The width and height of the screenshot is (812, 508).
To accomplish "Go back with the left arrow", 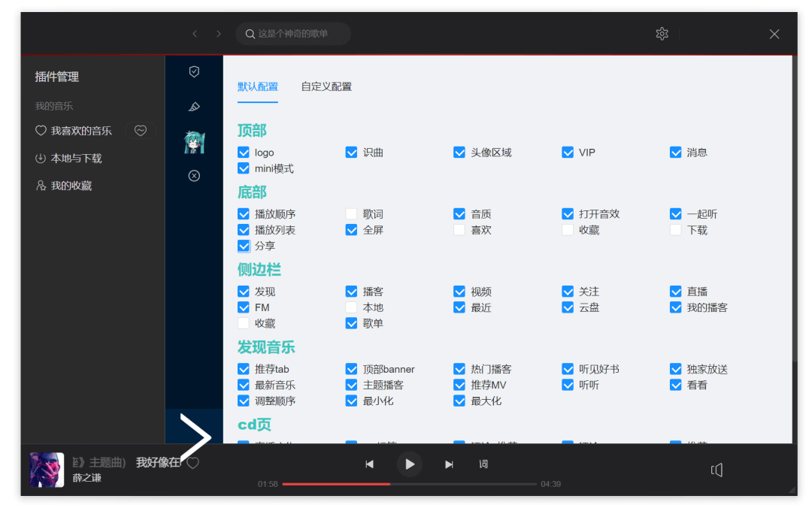I will (195, 34).
